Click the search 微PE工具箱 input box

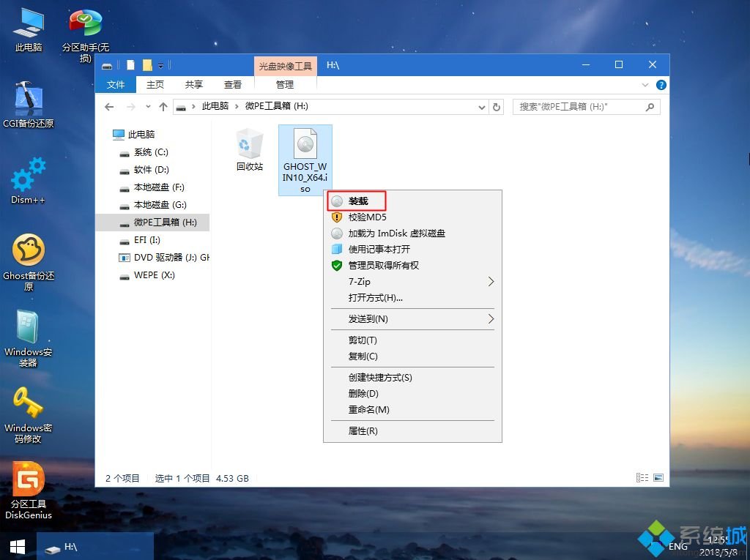point(579,107)
